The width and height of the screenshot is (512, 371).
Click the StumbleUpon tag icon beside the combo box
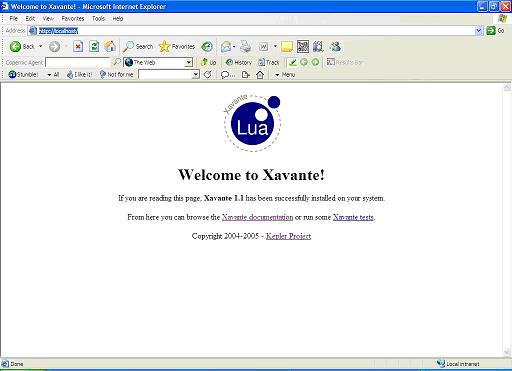click(x=208, y=75)
